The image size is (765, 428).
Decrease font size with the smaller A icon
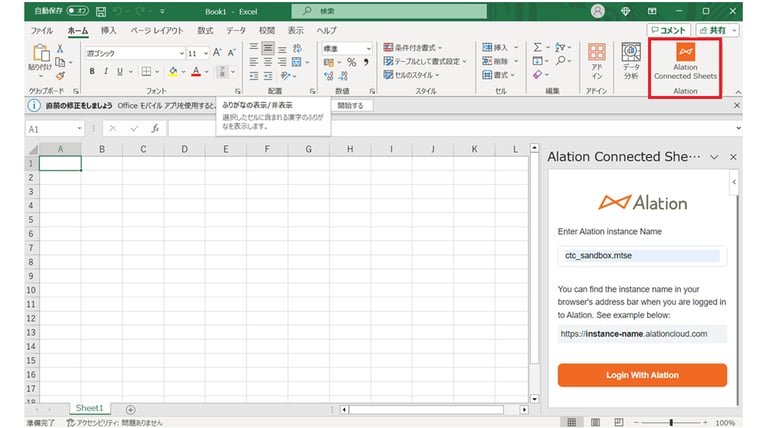(231, 52)
